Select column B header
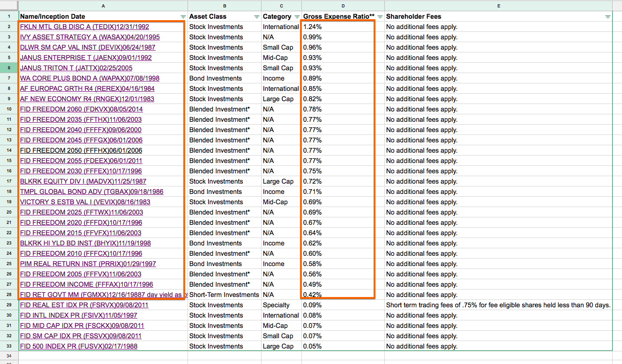The image size is (622, 364). [x=225, y=6]
